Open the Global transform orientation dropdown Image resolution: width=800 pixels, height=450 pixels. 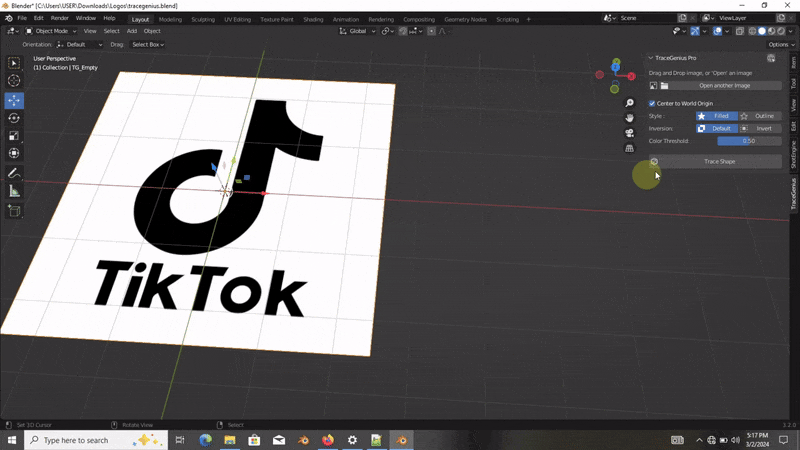[358, 31]
